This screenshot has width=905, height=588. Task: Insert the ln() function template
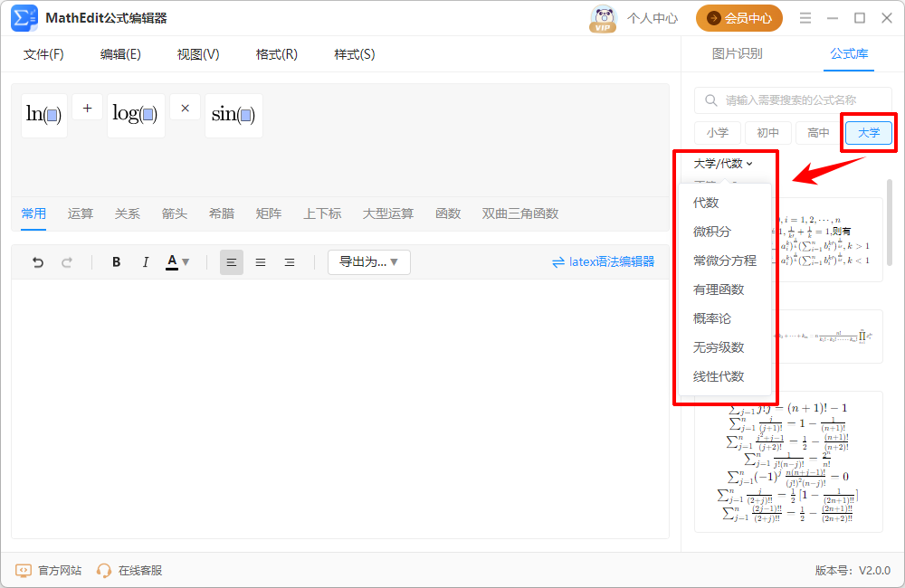43,115
